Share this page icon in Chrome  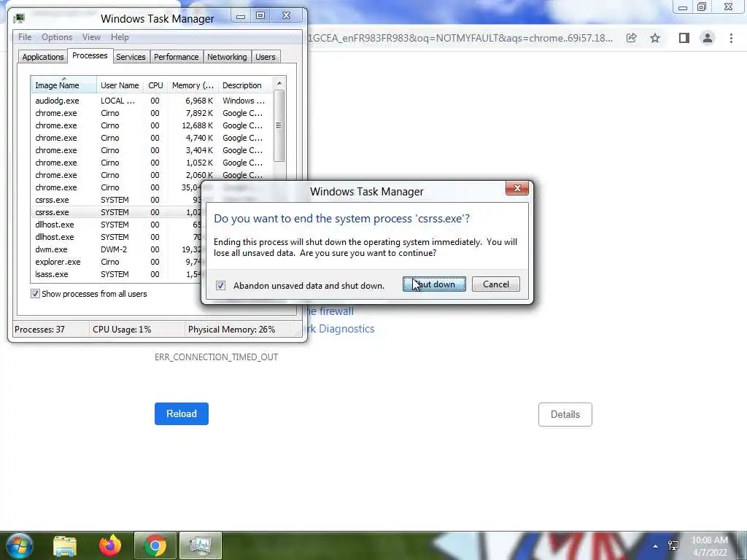pyautogui.click(x=631, y=38)
